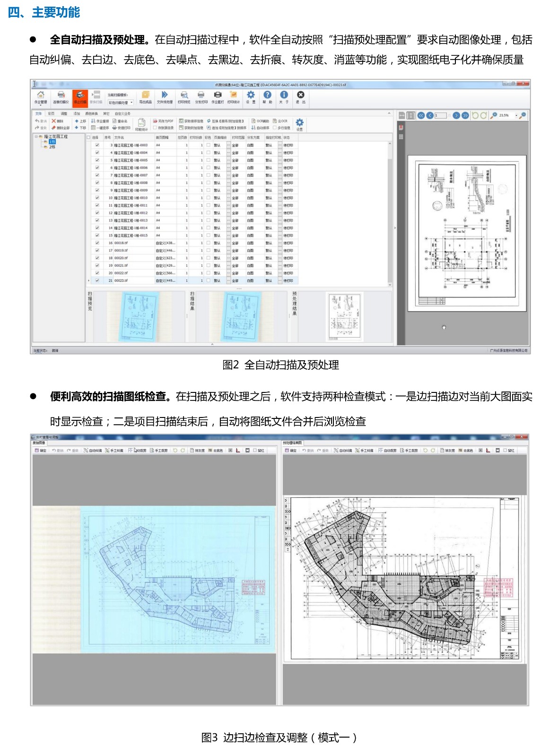Screen dimensions: 541x756
Task: Click the 删除全部 button
Action: (60, 128)
